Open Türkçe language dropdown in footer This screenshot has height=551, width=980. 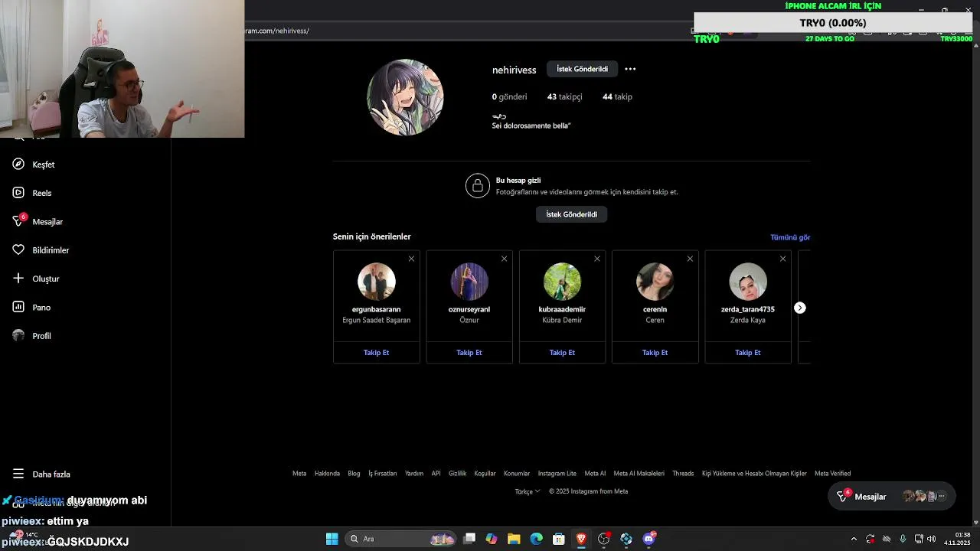(x=528, y=491)
